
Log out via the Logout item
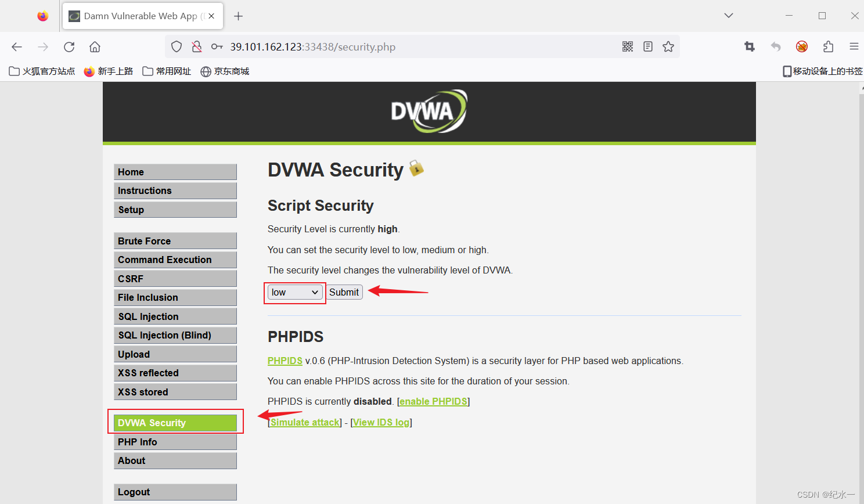[x=175, y=492]
